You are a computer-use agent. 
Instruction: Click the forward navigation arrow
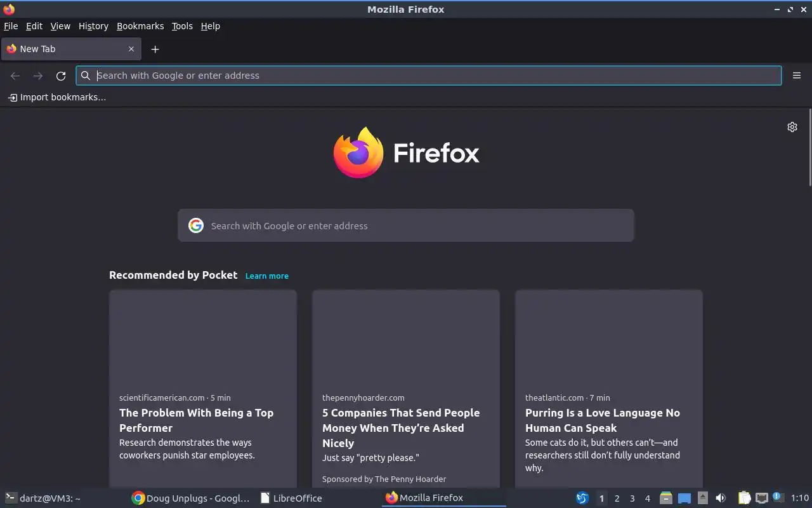pos(38,76)
